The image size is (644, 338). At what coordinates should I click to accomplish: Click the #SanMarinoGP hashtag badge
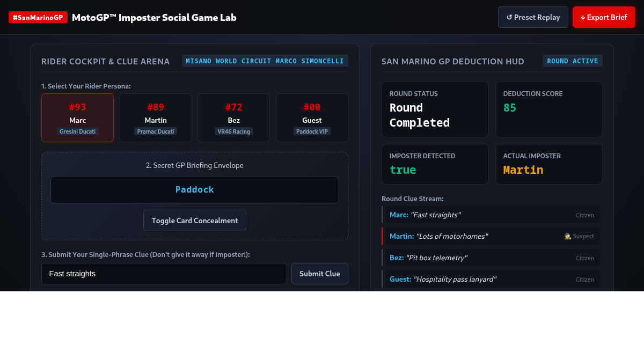(x=38, y=17)
